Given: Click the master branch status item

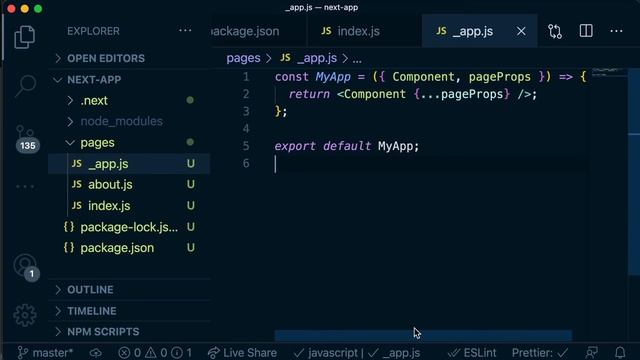Looking at the screenshot, I should point(45,353).
